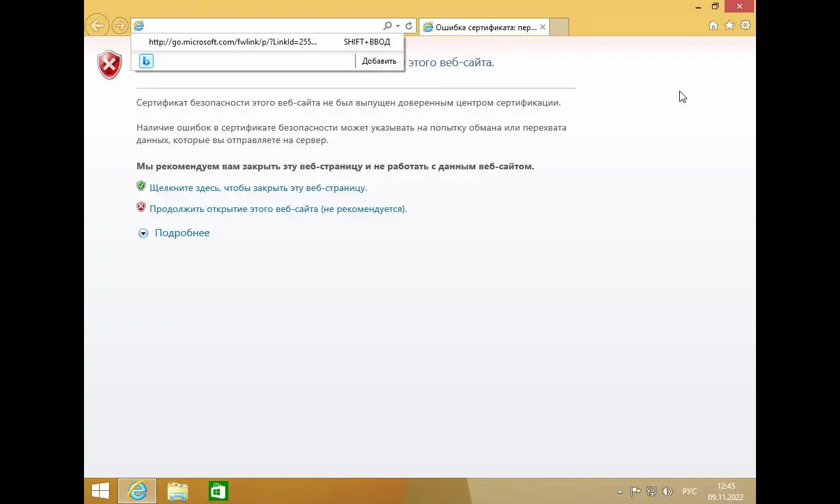The width and height of the screenshot is (840, 504).
Task: Open the Windows Store taskbar icon
Action: coord(218,491)
